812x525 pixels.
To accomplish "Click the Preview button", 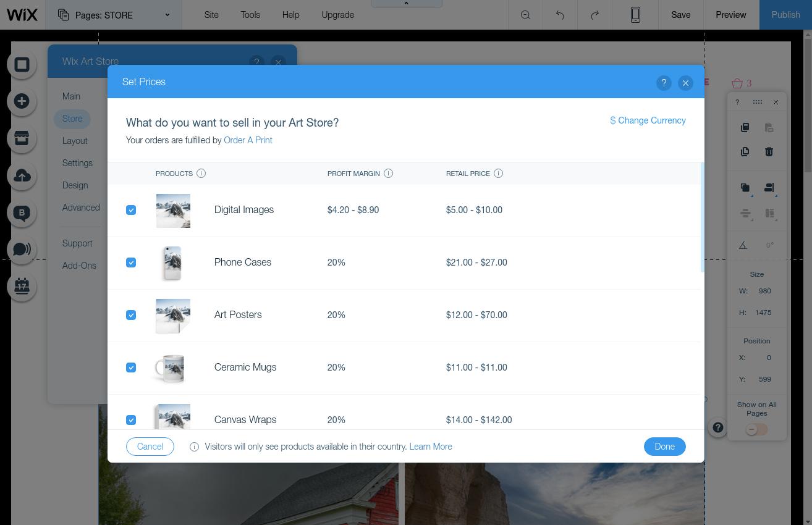I will (x=731, y=15).
